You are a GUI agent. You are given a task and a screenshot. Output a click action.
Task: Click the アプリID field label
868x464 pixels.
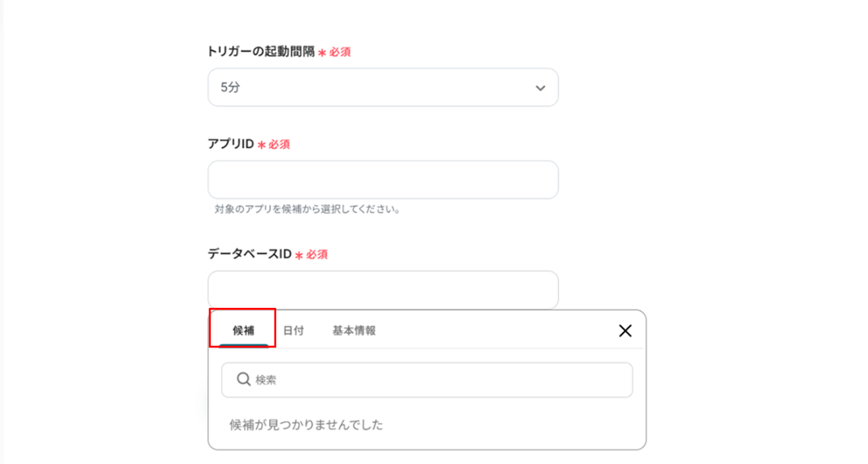click(x=231, y=144)
